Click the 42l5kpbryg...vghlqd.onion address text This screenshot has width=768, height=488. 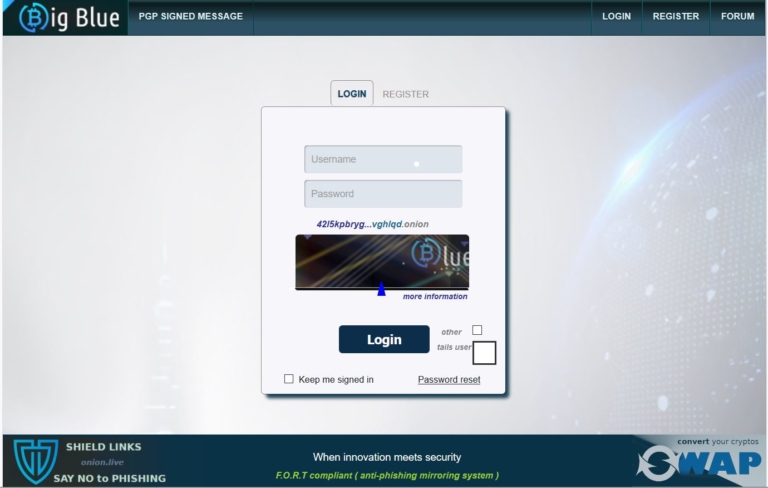coord(372,224)
